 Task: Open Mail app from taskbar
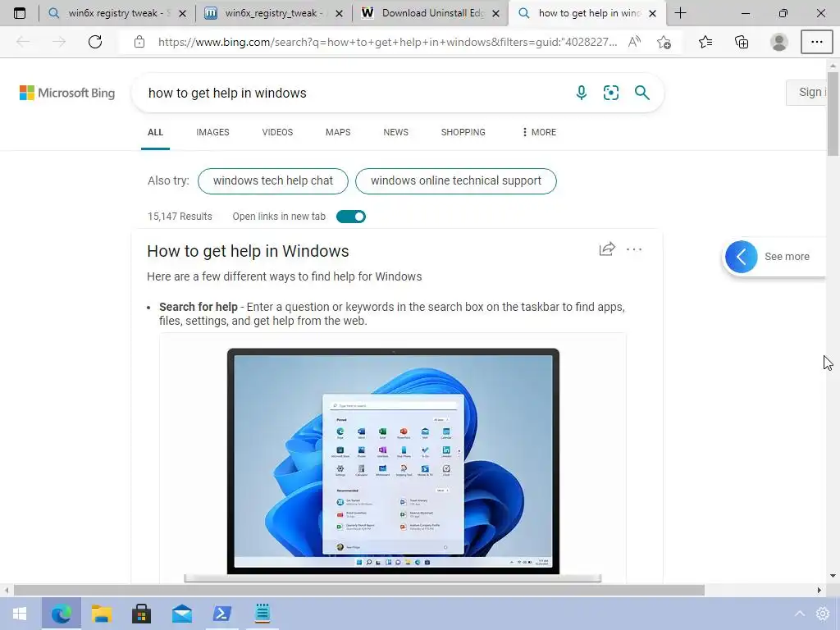(182, 614)
